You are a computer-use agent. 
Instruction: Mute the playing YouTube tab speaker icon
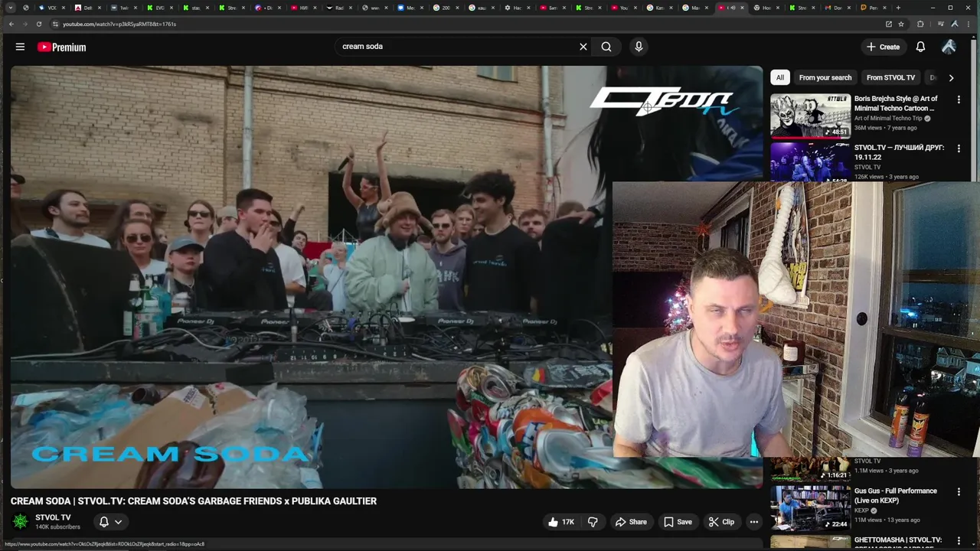point(732,8)
